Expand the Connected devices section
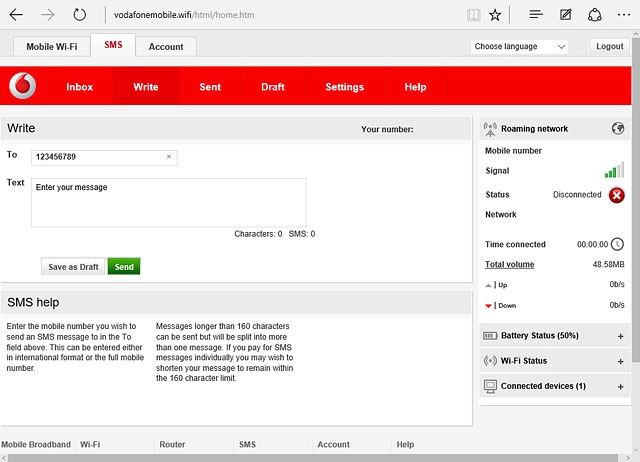The width and height of the screenshot is (640, 462). (620, 386)
